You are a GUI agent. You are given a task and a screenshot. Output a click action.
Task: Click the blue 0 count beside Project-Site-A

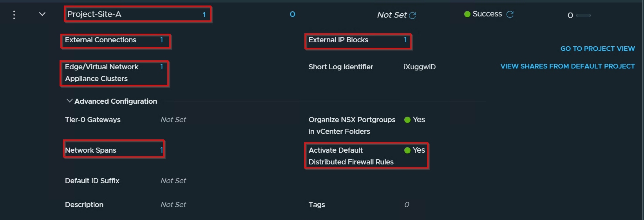(x=292, y=14)
